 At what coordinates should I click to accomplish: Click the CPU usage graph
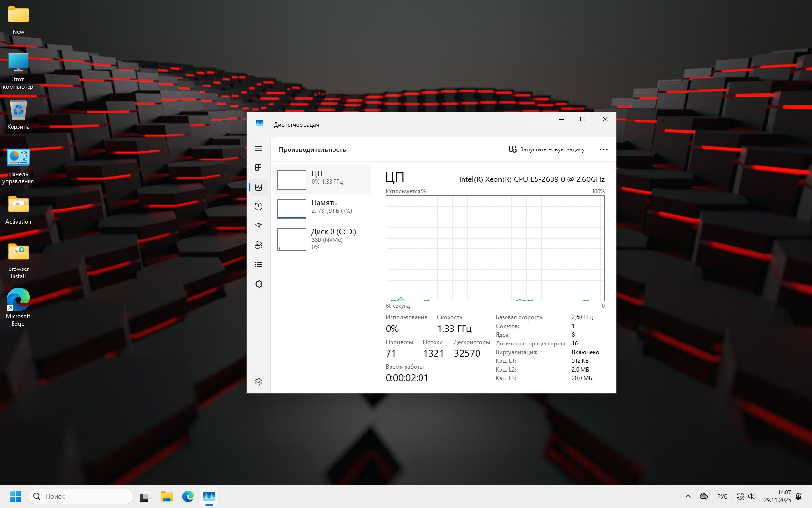coord(495,249)
